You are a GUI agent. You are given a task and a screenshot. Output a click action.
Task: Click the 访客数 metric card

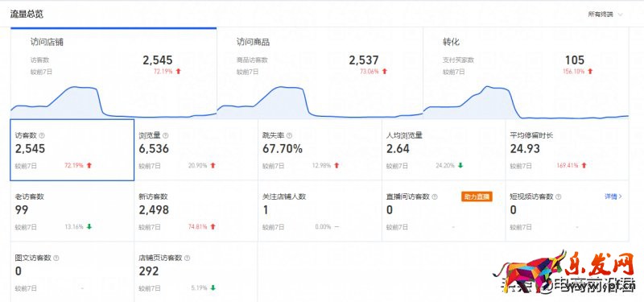[72, 150]
